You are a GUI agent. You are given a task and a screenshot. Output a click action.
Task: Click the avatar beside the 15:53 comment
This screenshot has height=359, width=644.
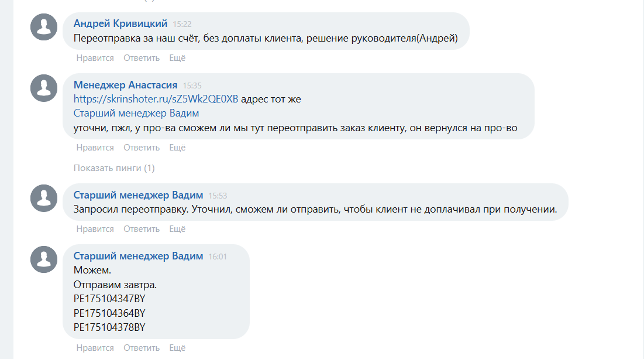pos(44,198)
